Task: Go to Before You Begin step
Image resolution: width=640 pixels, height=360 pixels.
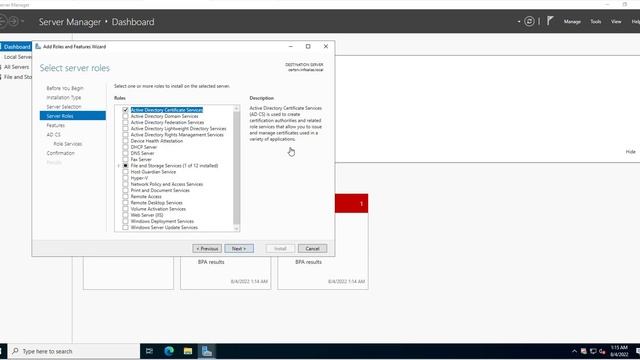Action: coord(65,88)
